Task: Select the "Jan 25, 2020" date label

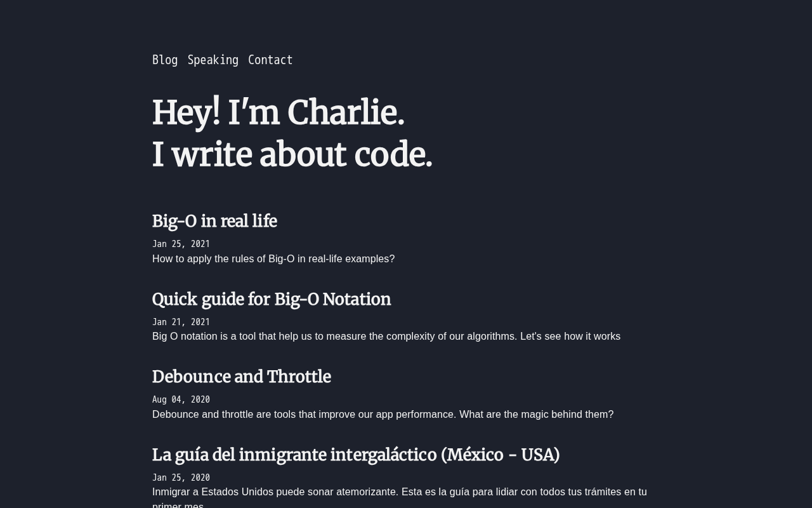Action: 181,478
